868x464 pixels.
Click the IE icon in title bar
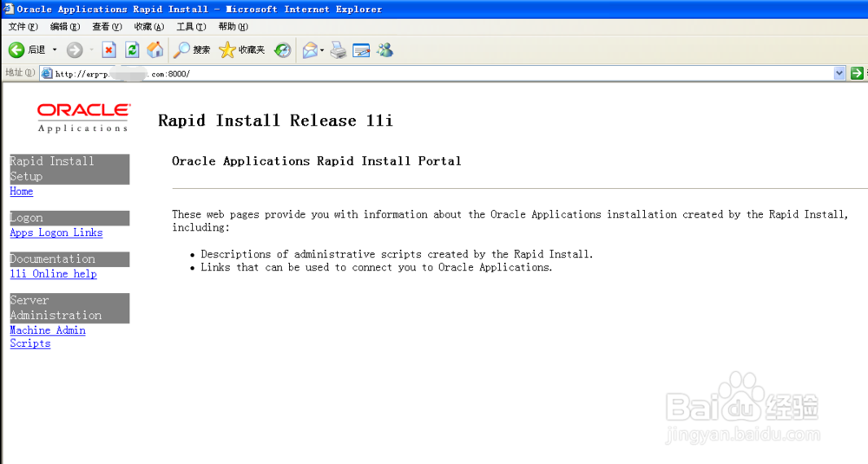pyautogui.click(x=8, y=9)
